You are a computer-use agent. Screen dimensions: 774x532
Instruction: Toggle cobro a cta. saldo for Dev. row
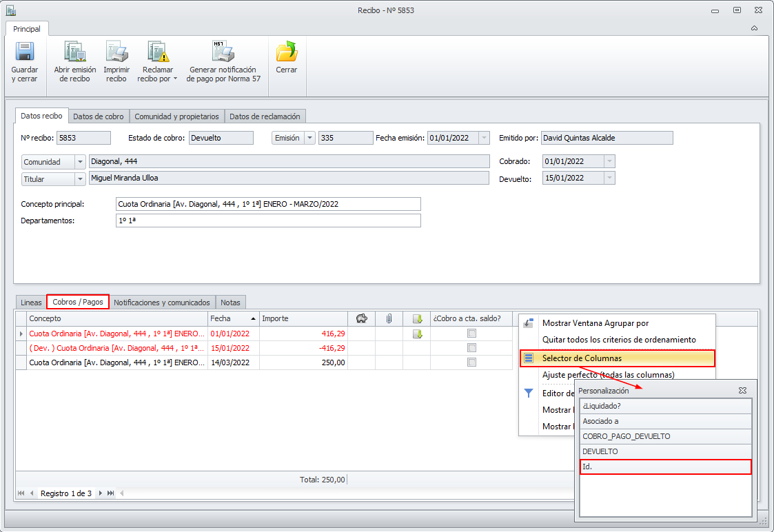[x=471, y=348]
